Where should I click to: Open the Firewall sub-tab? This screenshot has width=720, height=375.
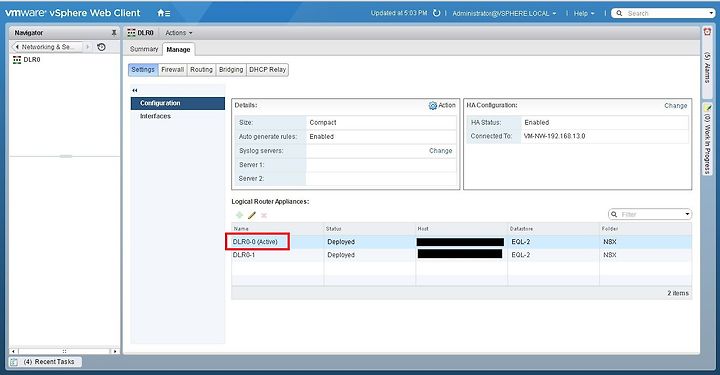click(x=172, y=69)
